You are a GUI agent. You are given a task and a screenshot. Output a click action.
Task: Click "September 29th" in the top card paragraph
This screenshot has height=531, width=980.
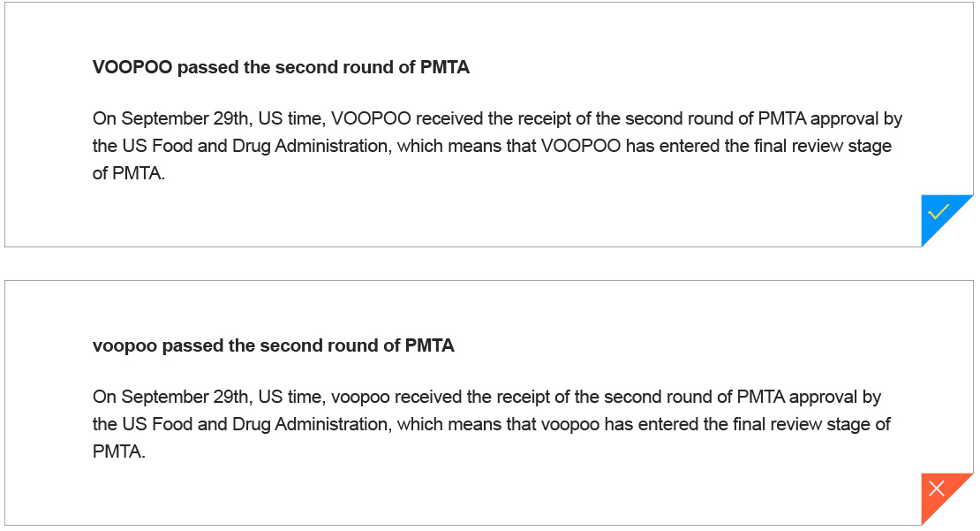184,118
